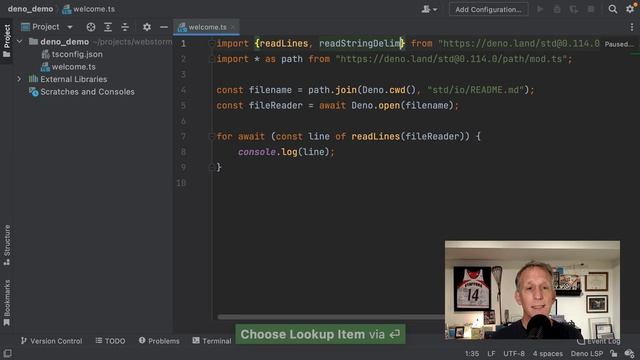Click the webcam video overlay thumbnail

click(532, 290)
